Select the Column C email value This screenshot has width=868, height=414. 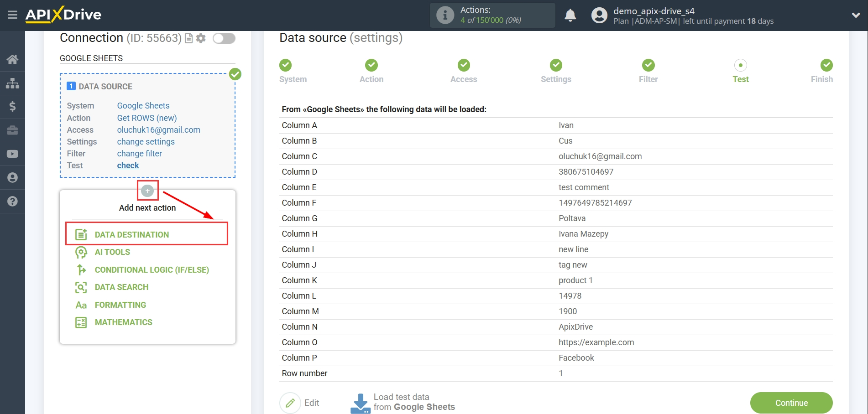click(x=600, y=156)
